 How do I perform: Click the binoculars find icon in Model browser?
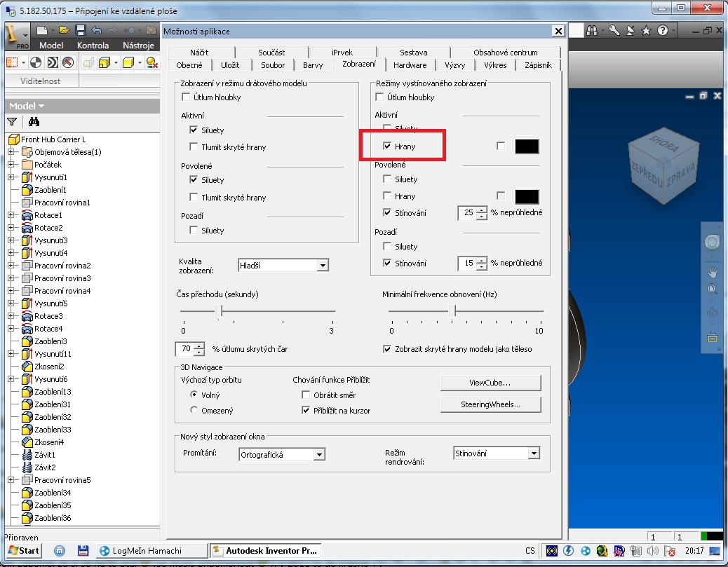[34, 121]
